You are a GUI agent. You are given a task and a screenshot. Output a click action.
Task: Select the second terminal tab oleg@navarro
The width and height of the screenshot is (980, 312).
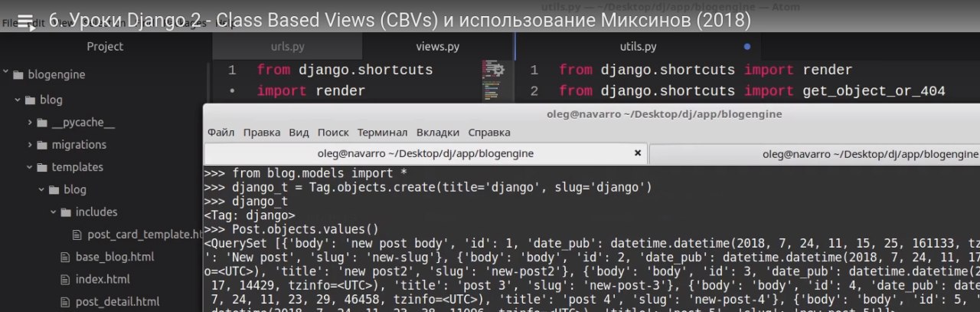pos(815,154)
